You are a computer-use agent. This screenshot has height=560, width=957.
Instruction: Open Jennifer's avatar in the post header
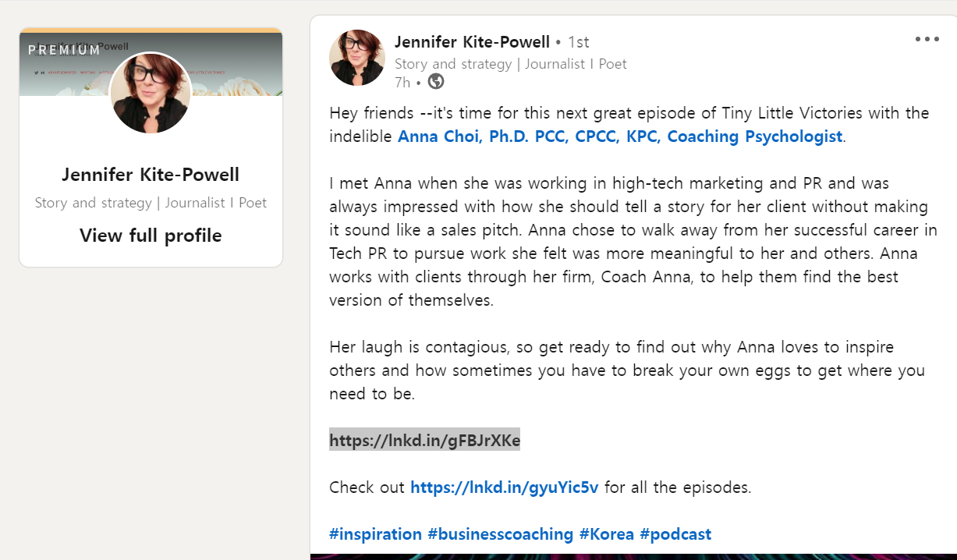point(357,58)
